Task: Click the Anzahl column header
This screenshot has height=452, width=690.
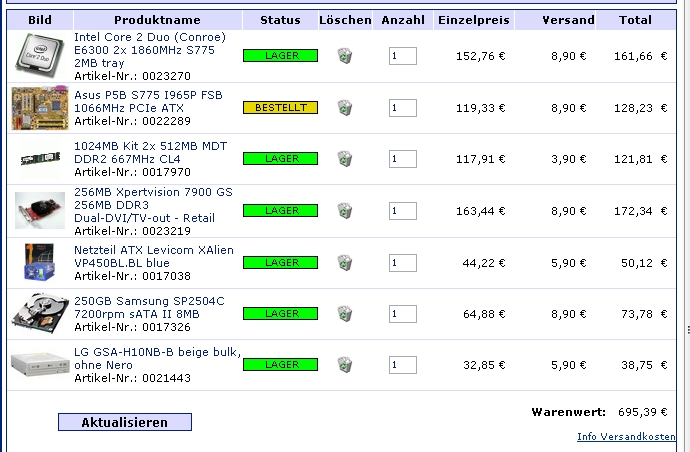Action: point(403,20)
